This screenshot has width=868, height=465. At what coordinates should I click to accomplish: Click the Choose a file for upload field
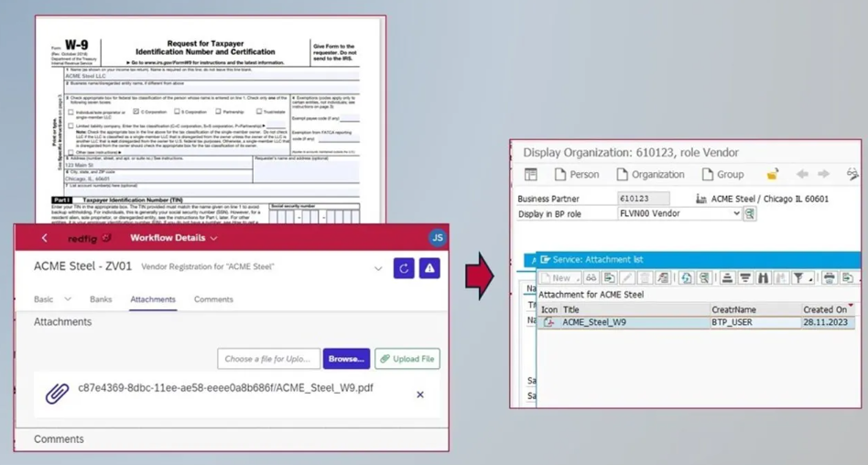click(x=269, y=359)
